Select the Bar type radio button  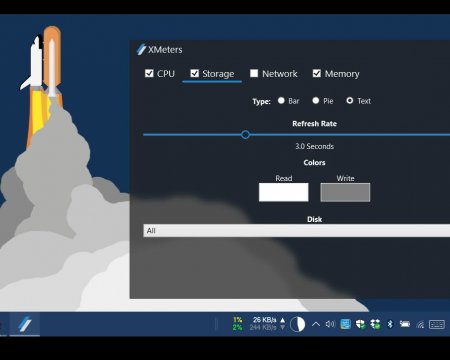[x=281, y=100]
